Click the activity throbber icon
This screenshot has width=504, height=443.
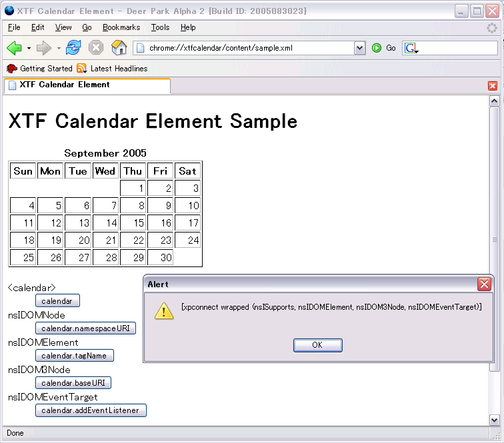[x=492, y=28]
